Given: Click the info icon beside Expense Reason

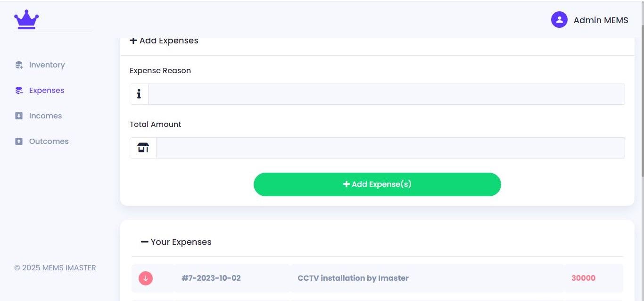Looking at the screenshot, I should 139,94.
